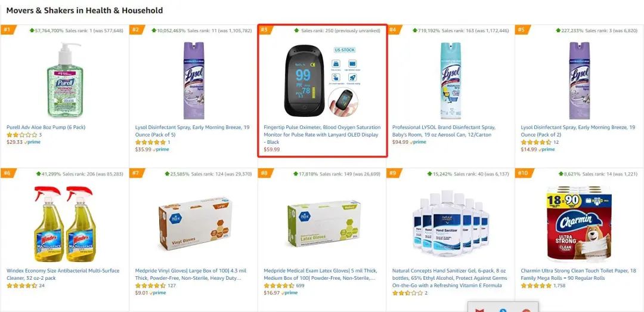Click the Lysol Pack of 2 product image

tap(579, 80)
